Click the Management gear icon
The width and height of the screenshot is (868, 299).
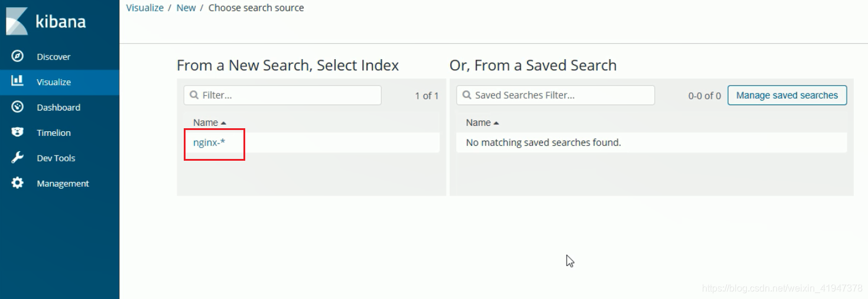(x=18, y=183)
